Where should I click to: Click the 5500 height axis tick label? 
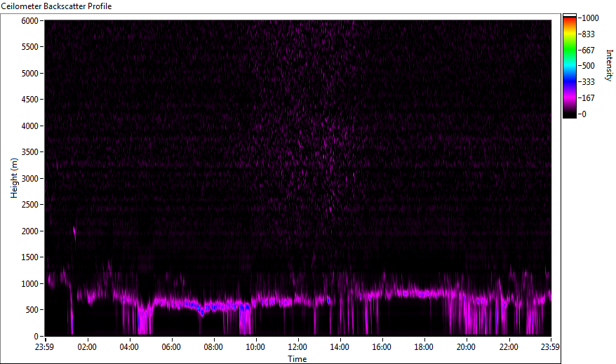point(30,47)
